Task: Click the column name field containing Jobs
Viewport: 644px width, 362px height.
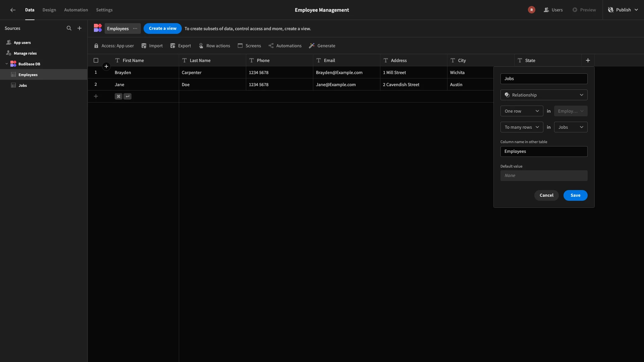Action: coord(544,79)
